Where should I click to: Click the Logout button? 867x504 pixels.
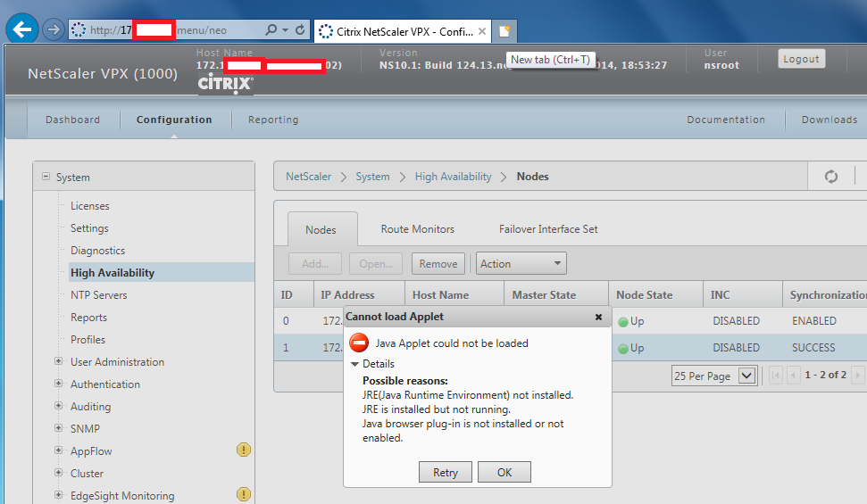click(801, 59)
